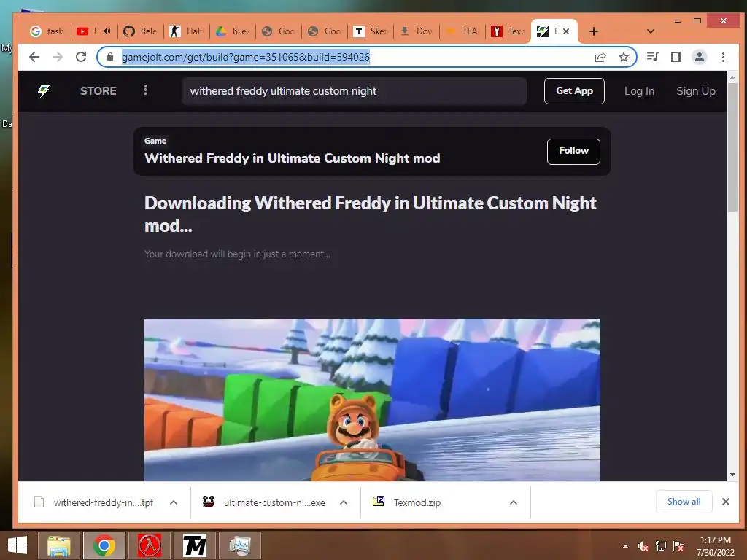The image size is (747, 560).
Task: Click the scrollbar up arrow
Action: click(x=732, y=77)
